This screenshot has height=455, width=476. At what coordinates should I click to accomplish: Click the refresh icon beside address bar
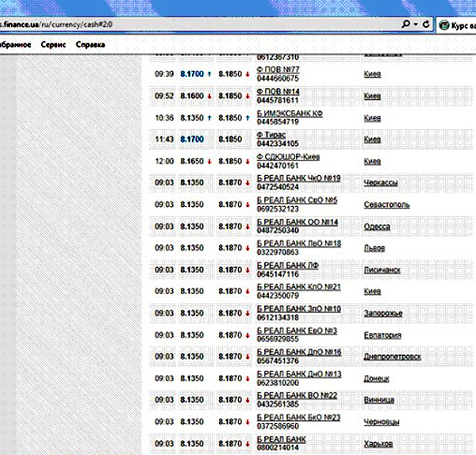[428, 24]
